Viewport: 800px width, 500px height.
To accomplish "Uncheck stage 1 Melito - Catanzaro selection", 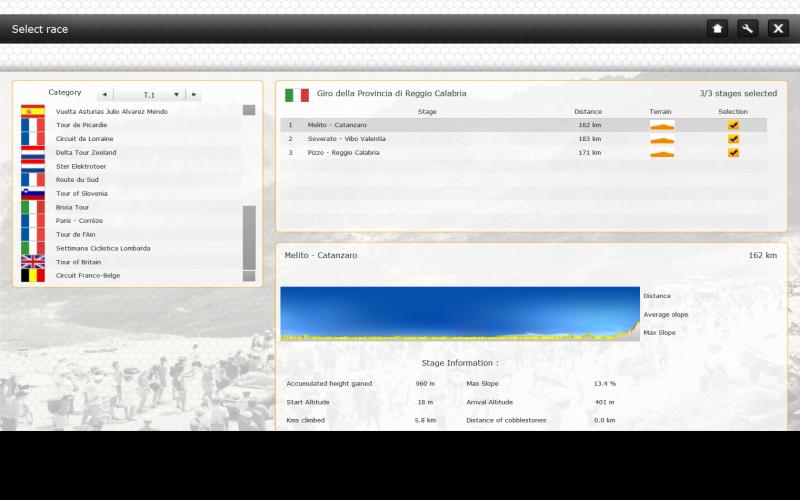I will tap(733, 125).
